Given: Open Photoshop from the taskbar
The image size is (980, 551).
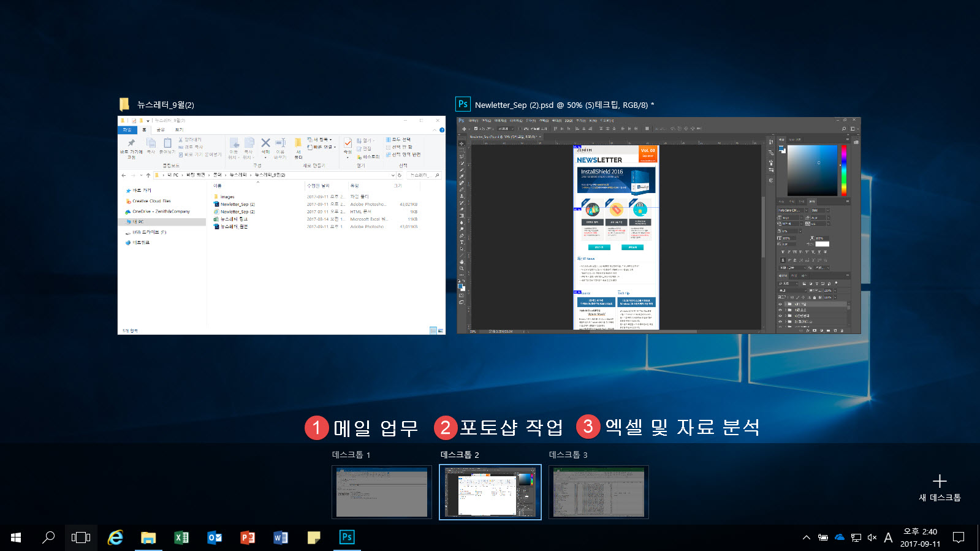Looking at the screenshot, I should pos(347,538).
